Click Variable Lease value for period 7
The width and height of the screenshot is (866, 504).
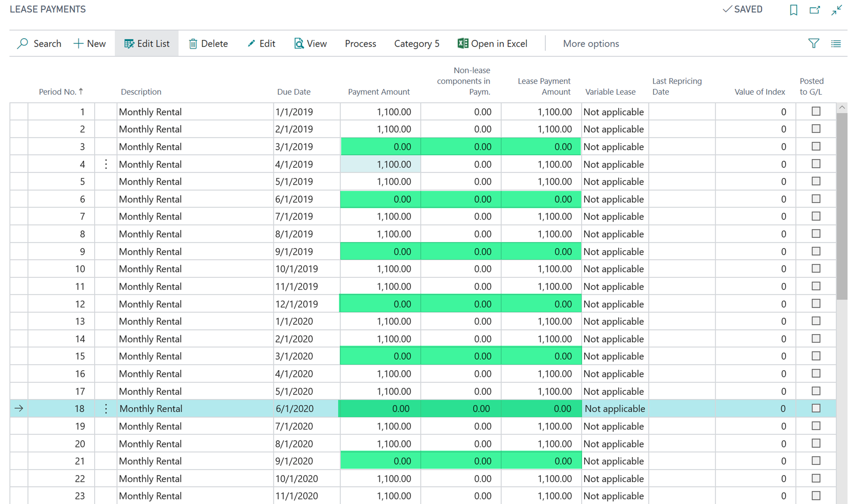[615, 217]
